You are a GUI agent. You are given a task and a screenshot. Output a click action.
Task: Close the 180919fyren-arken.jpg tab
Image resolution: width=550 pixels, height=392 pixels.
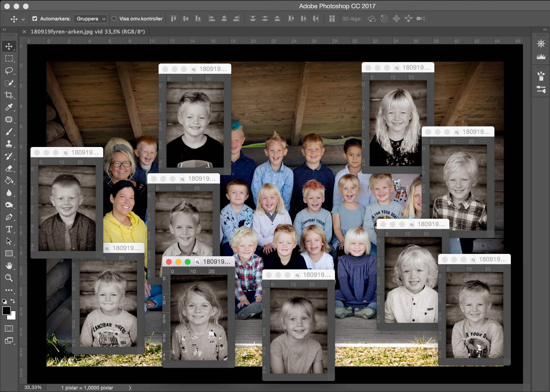coord(24,32)
